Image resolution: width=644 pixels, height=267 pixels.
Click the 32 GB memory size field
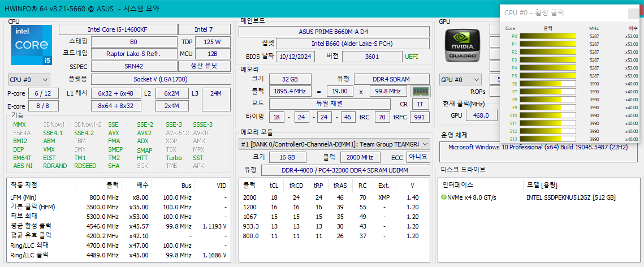pos(290,79)
